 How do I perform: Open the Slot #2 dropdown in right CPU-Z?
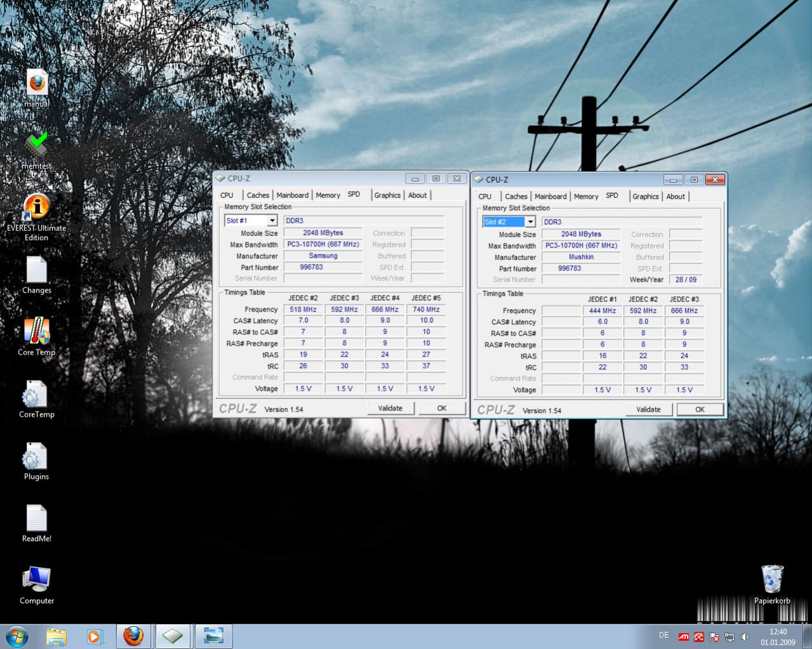[x=530, y=222]
